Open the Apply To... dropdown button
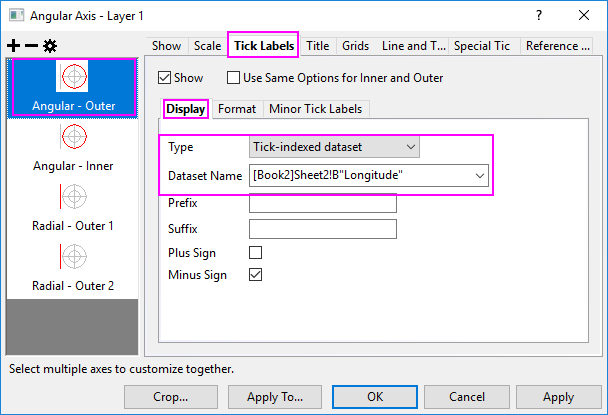Screen dimensions: 608x415 [x=274, y=397]
